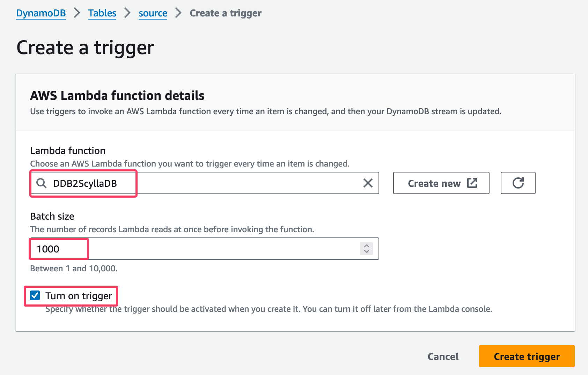Clear the Lambda function field using the X icon

(368, 183)
